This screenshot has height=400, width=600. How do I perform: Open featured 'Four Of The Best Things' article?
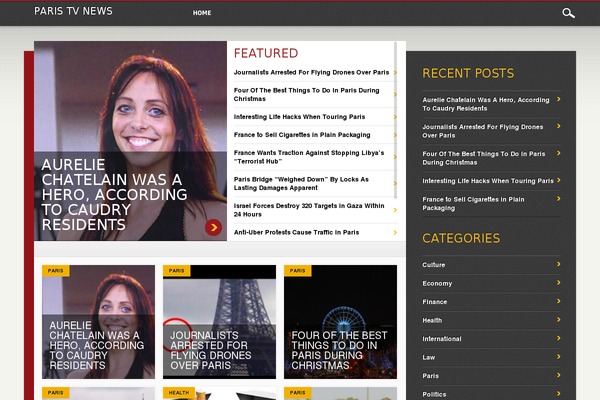coord(307,95)
